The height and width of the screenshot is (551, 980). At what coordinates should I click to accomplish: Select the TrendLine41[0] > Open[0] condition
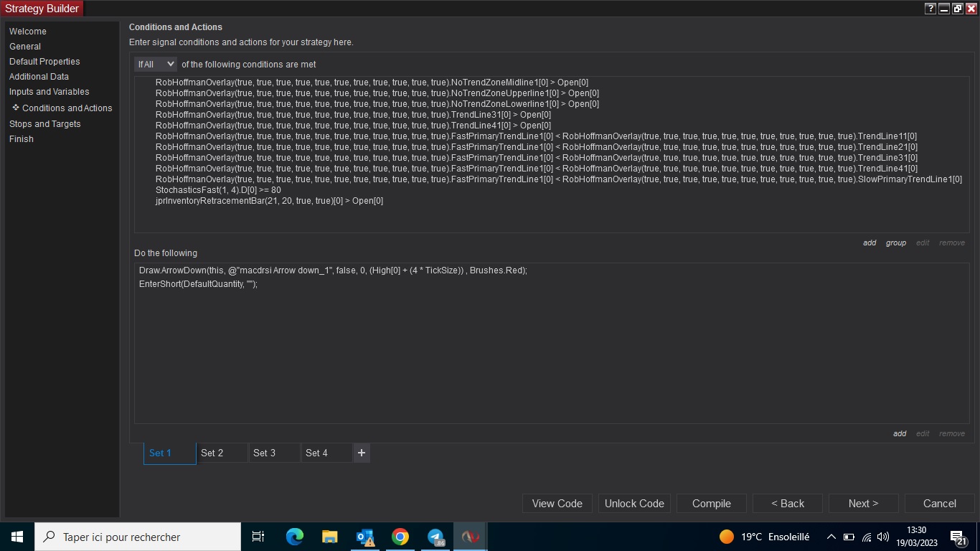point(353,126)
